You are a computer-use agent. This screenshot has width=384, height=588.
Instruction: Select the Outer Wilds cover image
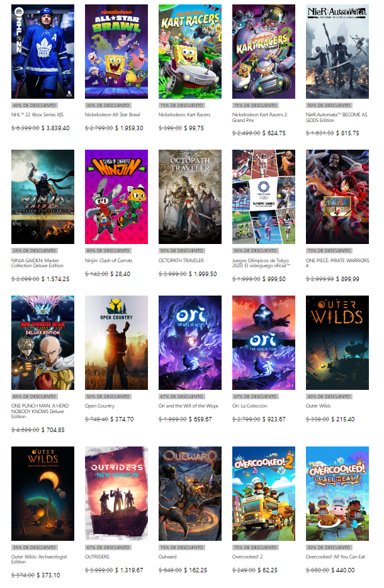(x=337, y=343)
